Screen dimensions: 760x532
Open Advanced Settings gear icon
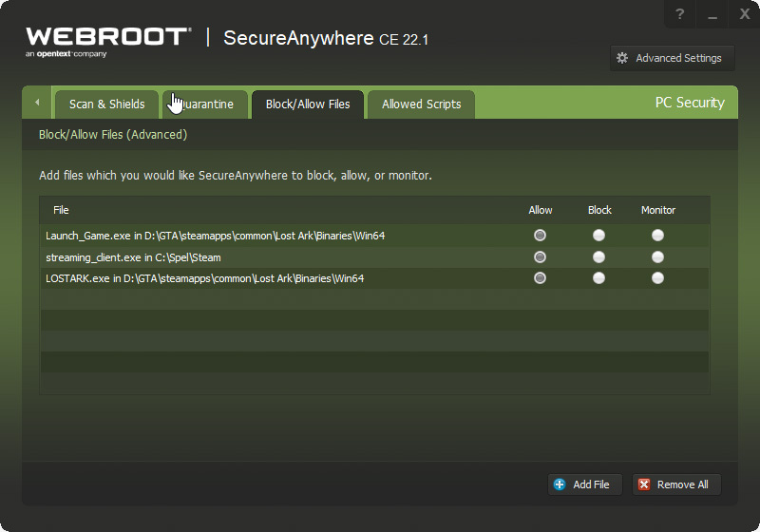click(x=622, y=58)
